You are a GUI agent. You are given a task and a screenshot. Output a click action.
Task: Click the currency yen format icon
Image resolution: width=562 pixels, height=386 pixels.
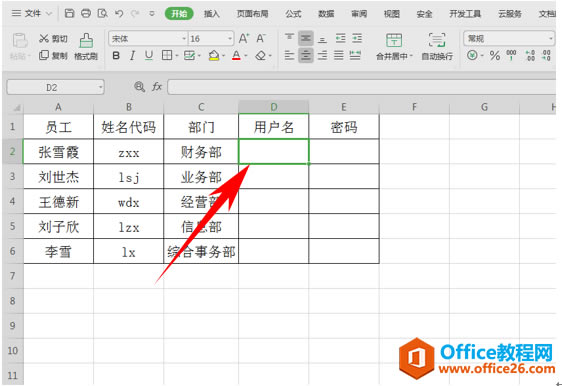[472, 55]
